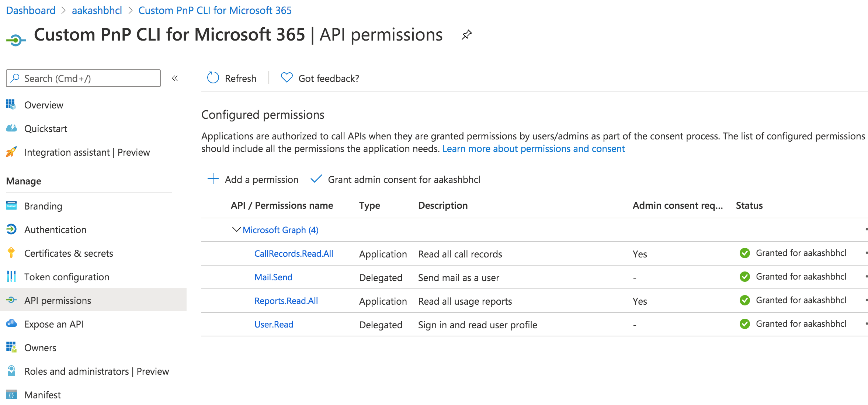Viewport: 868px width, 405px height.
Task: Open Token configuration from the sidebar
Action: (67, 277)
